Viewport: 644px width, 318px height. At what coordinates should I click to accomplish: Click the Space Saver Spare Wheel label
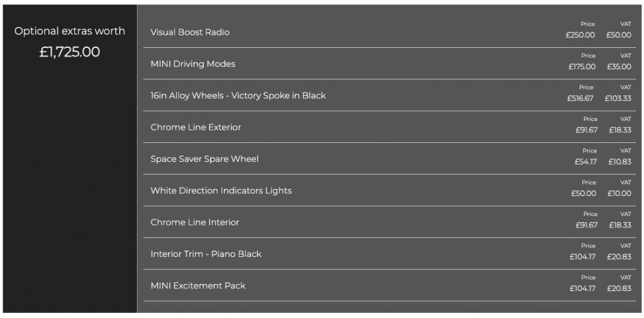pyautogui.click(x=204, y=159)
